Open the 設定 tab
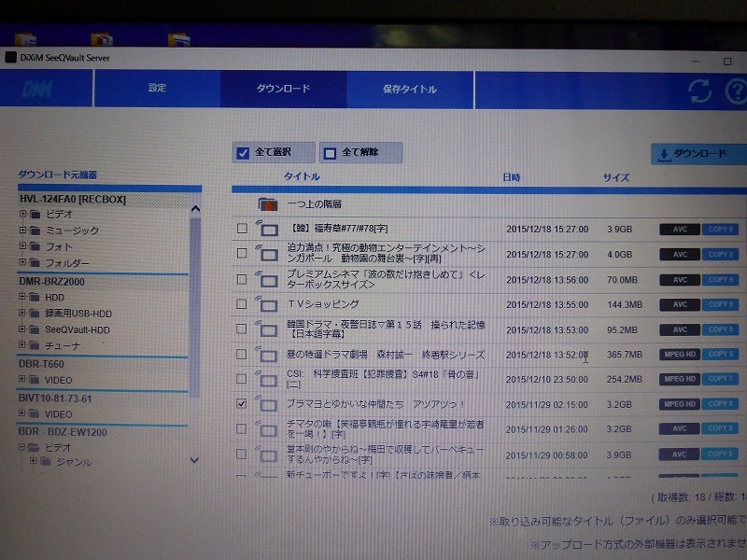This screenshot has height=560, width=747. pyautogui.click(x=157, y=88)
